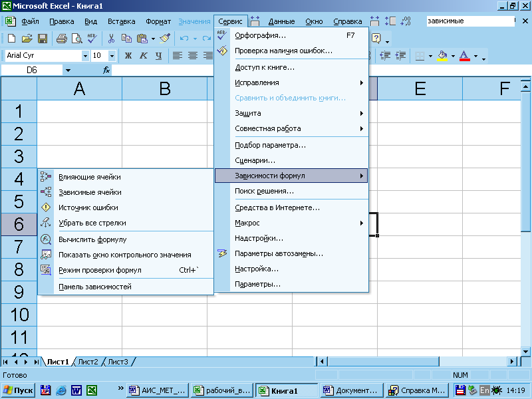Expand the Макрос submenu
The height and width of the screenshot is (399, 532).
click(x=291, y=223)
